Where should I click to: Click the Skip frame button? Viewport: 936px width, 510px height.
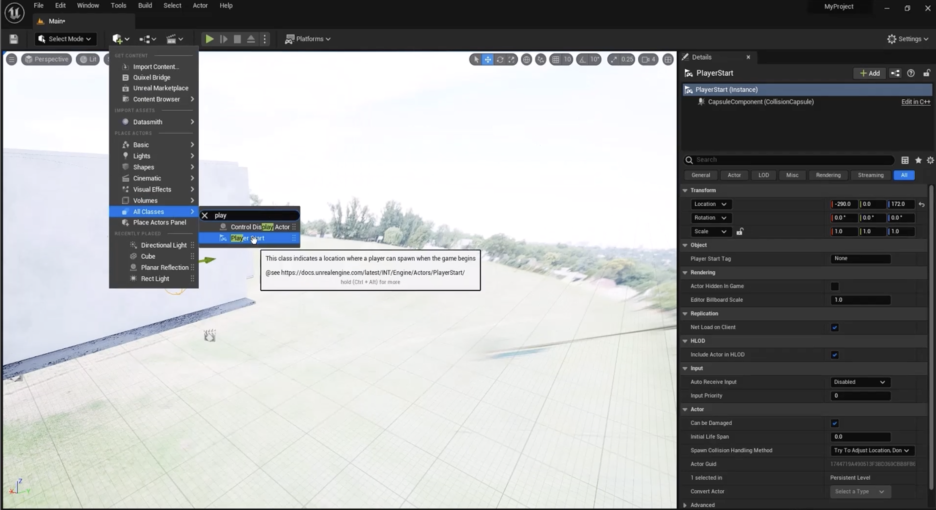point(224,39)
